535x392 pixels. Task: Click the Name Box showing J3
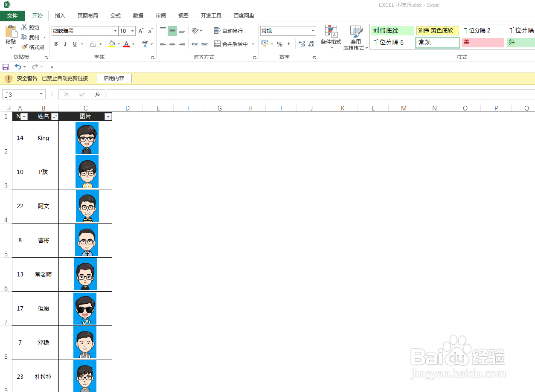point(23,94)
